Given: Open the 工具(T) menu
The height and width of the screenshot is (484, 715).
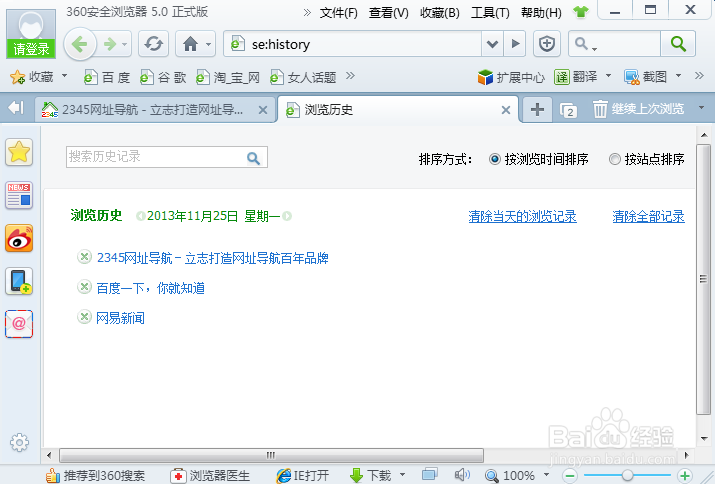Looking at the screenshot, I should click(x=490, y=13).
